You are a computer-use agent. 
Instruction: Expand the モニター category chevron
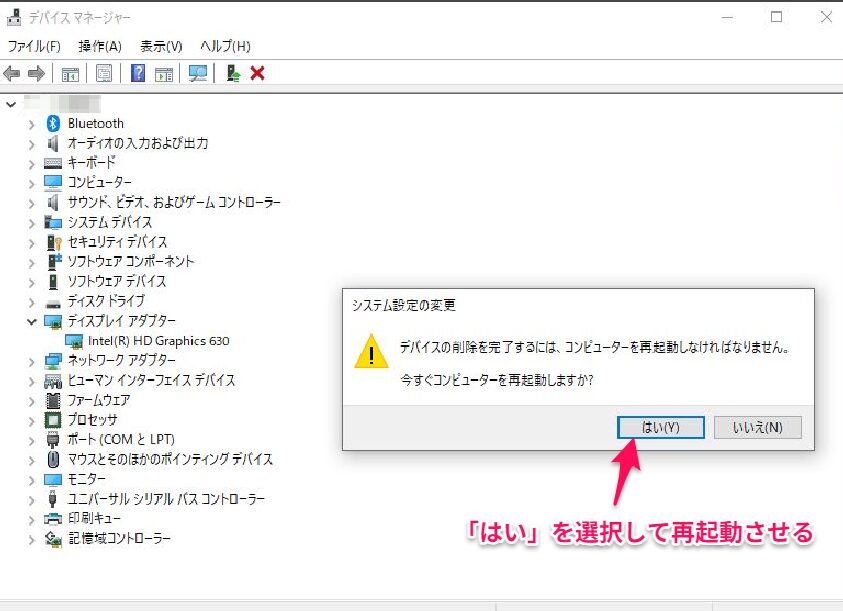coord(31,480)
